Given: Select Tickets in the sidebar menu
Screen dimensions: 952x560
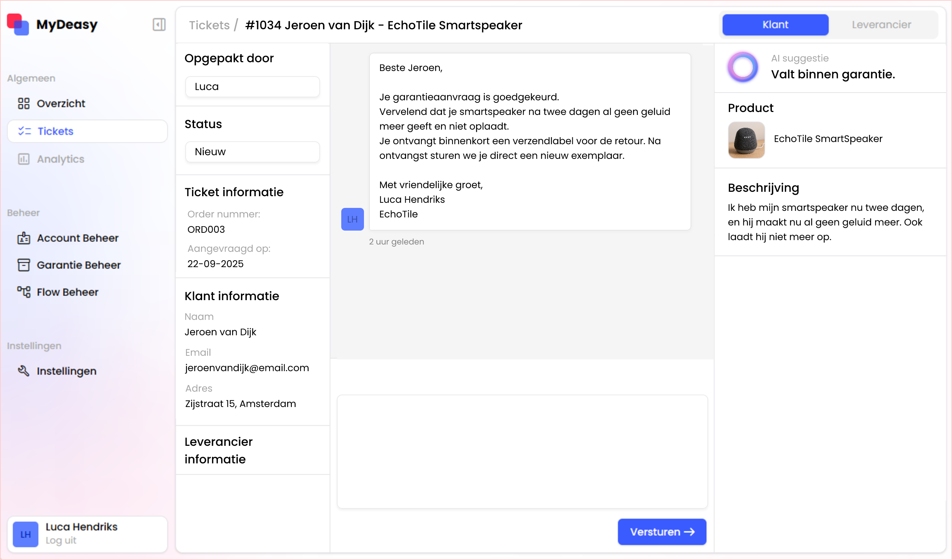Looking at the screenshot, I should (87, 131).
